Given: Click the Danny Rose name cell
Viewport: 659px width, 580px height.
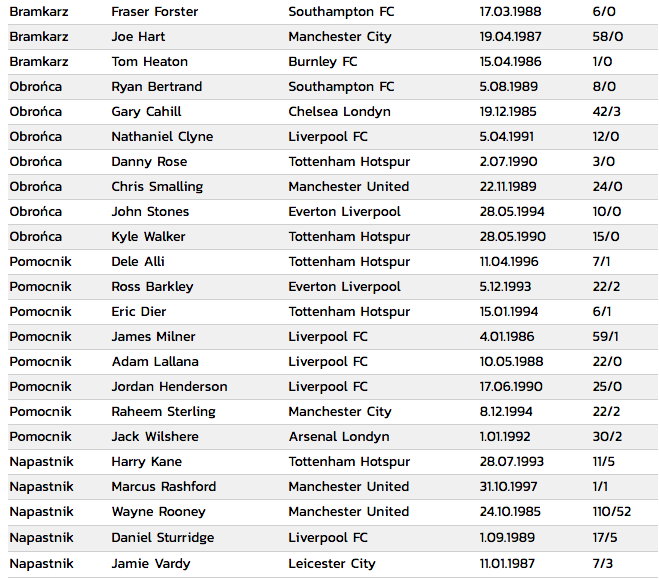Looking at the screenshot, I should point(149,161).
